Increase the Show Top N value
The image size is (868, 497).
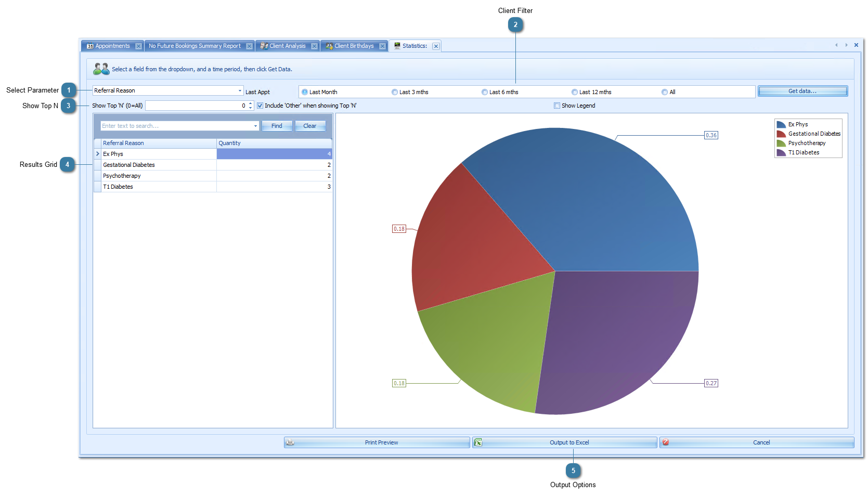click(x=251, y=103)
